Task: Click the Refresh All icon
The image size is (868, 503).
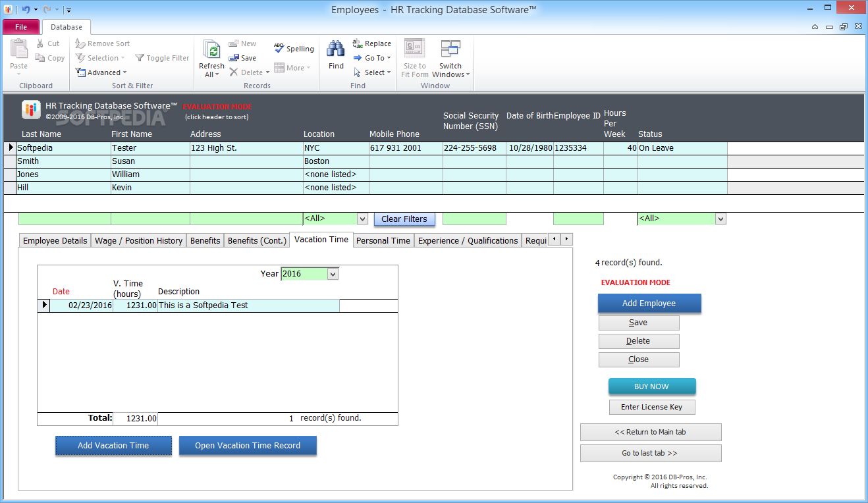Action: pyautogui.click(x=211, y=50)
